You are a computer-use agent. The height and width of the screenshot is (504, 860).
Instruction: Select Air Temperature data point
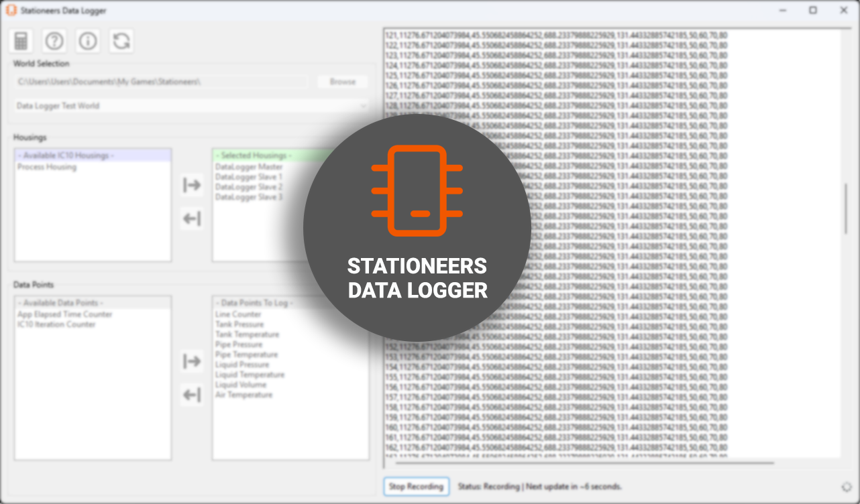(244, 395)
